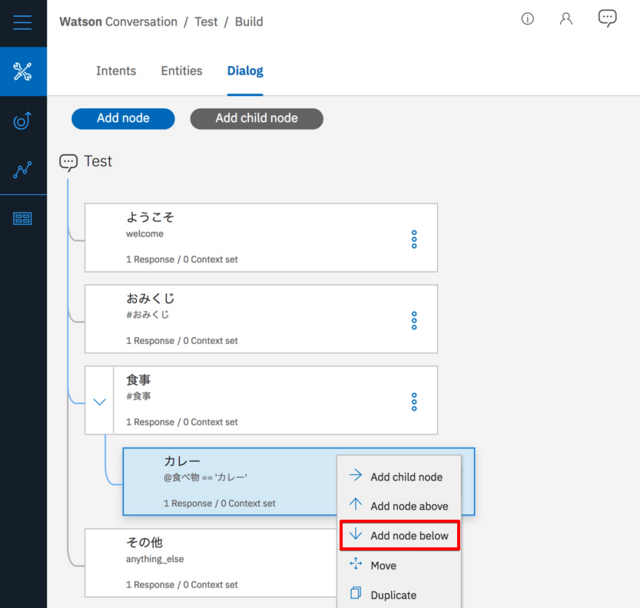Click the gray Add child node button

click(257, 118)
